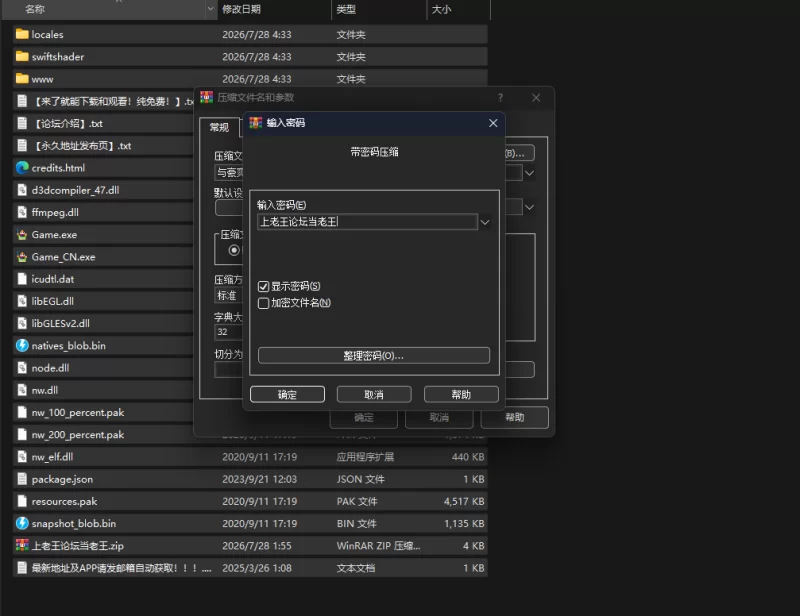Image resolution: width=800 pixels, height=616 pixels.
Task: Click the WinRAR ZIP 压缩... type cell
Action: [379, 546]
